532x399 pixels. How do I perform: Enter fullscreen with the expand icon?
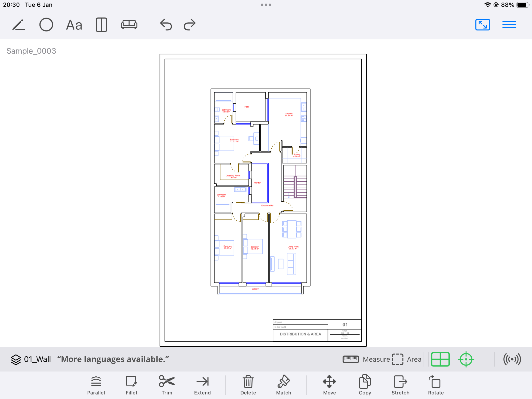483,24
